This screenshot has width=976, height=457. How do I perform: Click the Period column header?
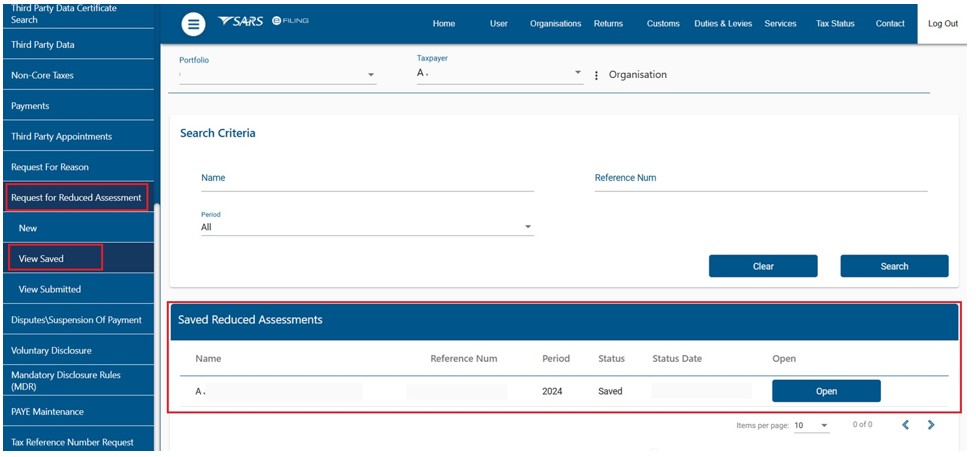pyautogui.click(x=556, y=359)
